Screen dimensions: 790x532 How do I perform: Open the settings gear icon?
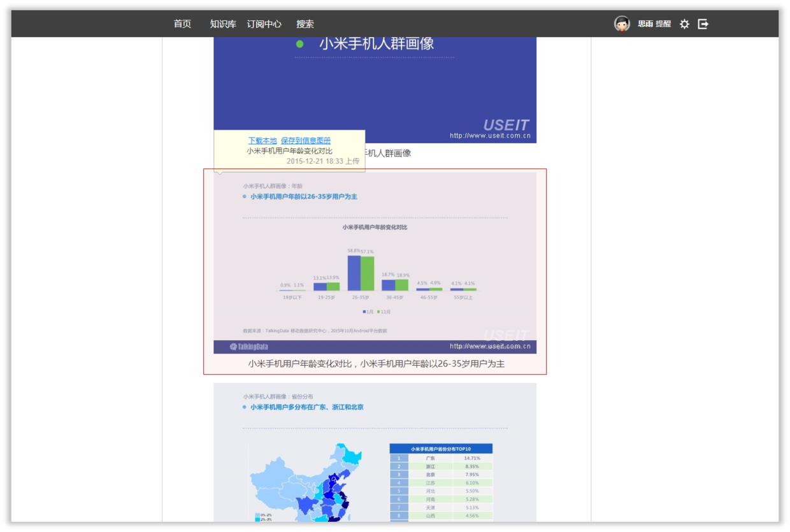tap(684, 24)
